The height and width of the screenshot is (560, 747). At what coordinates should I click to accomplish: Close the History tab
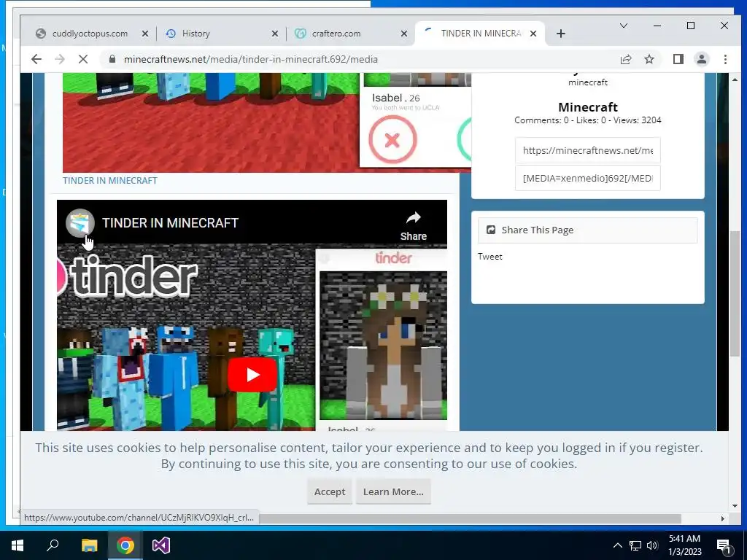tap(274, 34)
